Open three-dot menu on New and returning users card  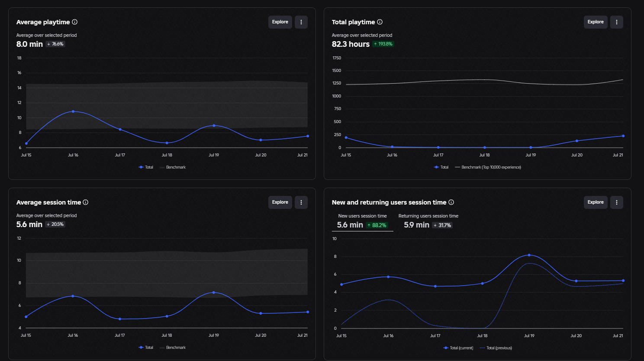pyautogui.click(x=617, y=202)
